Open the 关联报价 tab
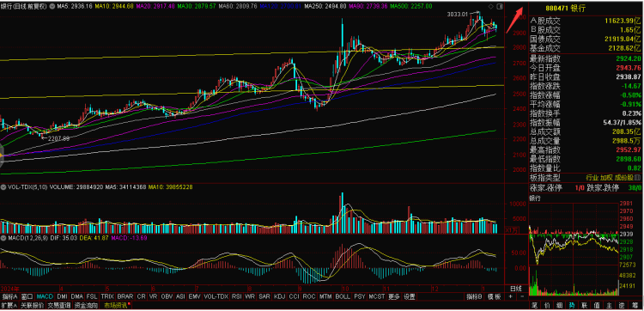Screen dimensions: 644x311 [32, 305]
